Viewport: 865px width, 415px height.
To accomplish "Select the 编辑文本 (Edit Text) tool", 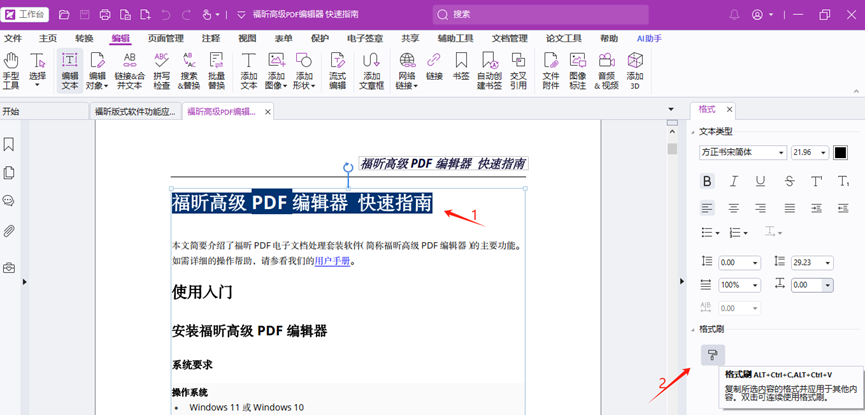I will [x=70, y=71].
